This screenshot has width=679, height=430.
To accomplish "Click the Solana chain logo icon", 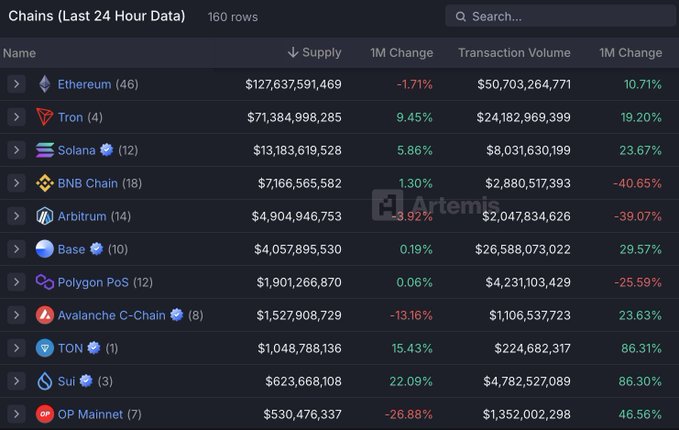I will click(x=44, y=150).
